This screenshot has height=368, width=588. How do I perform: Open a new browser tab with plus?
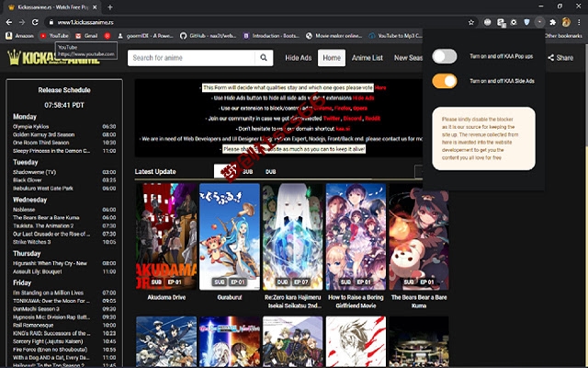point(110,7)
